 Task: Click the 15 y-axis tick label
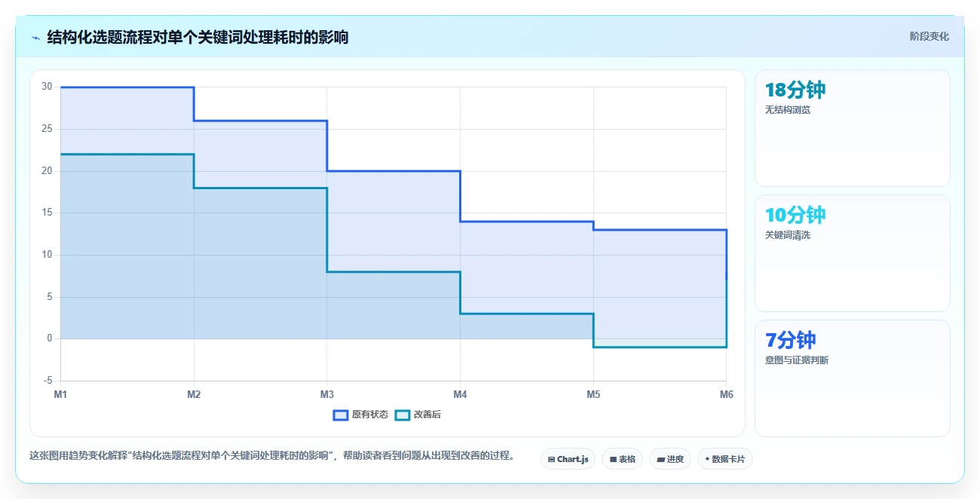(x=47, y=213)
